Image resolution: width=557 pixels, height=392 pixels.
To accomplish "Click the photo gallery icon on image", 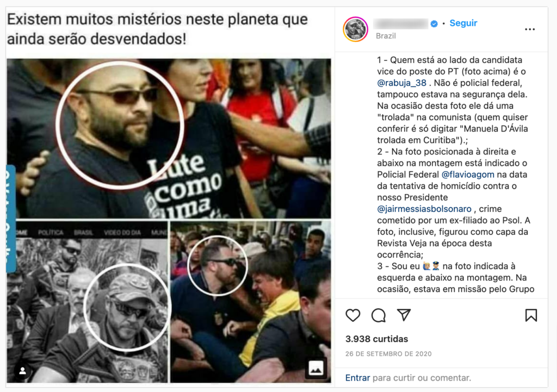I will tap(315, 368).
